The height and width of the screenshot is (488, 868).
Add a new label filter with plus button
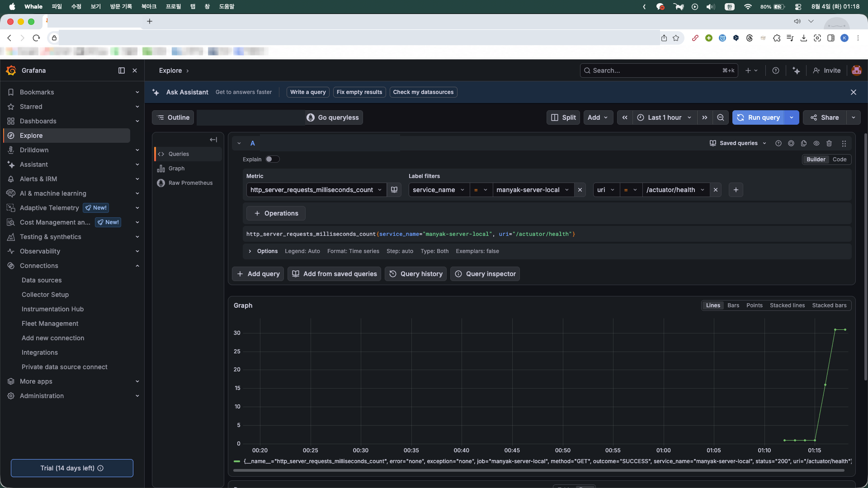(736, 190)
